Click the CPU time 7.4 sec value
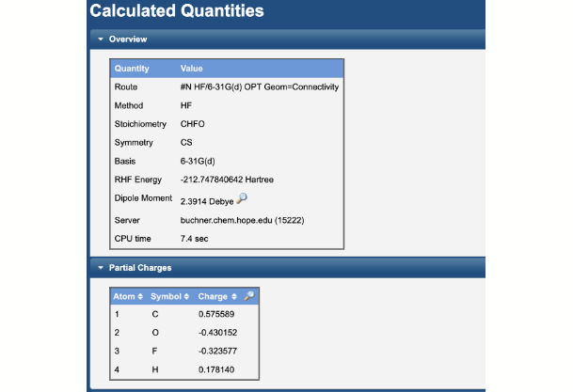Image resolution: width=573 pixels, height=392 pixels. [x=196, y=239]
